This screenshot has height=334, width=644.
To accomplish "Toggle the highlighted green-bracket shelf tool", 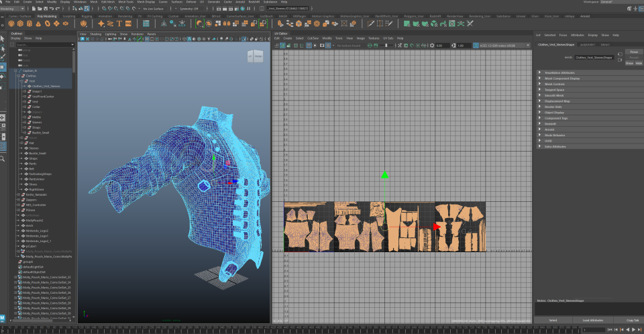I will [200, 24].
